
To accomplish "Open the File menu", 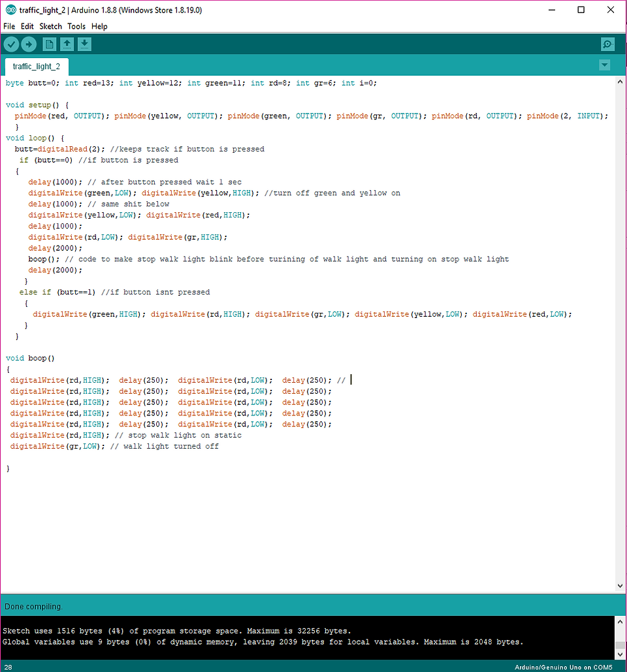I will (x=9, y=26).
